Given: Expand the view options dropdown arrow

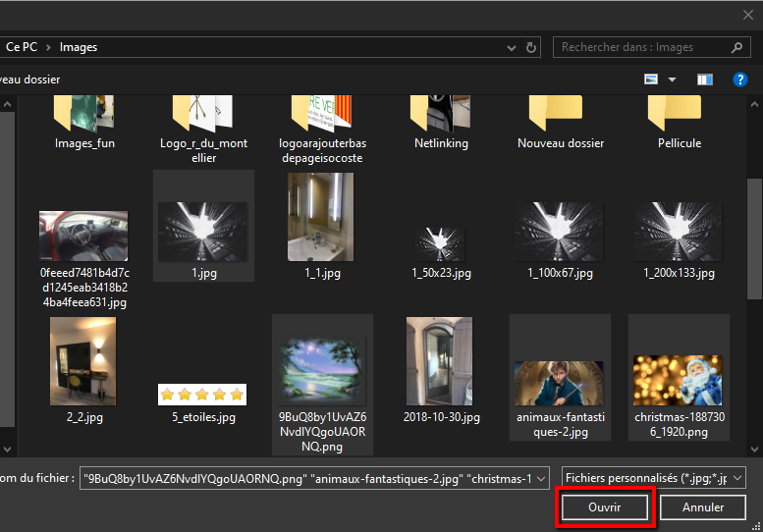Looking at the screenshot, I should click(x=673, y=80).
